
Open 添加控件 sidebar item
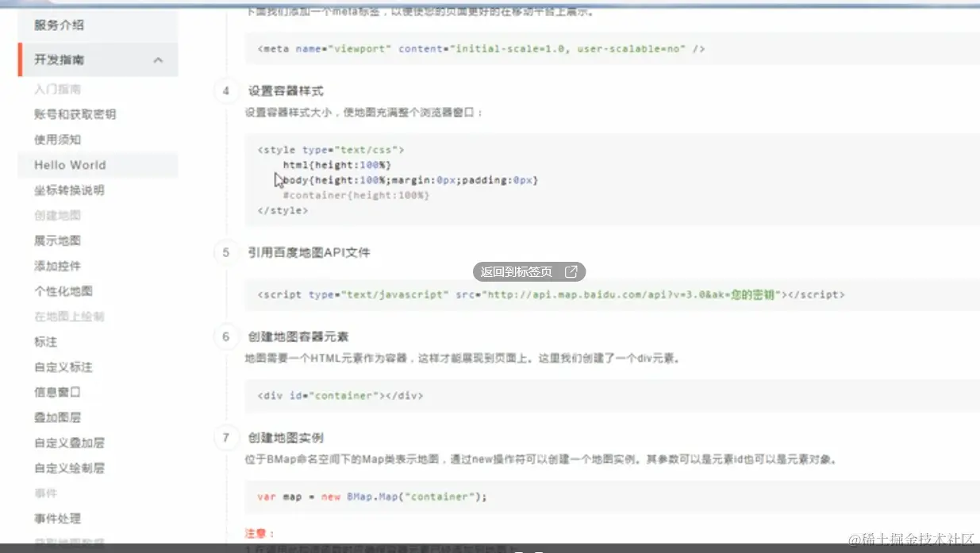coord(57,266)
